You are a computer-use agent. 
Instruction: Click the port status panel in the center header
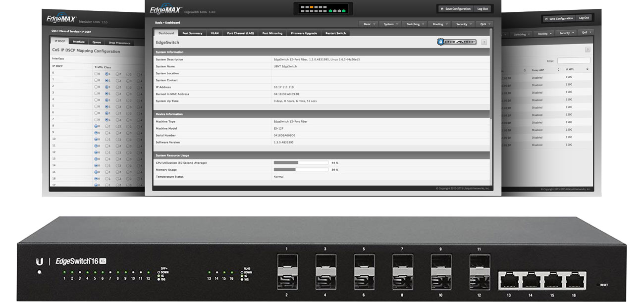(323, 8)
